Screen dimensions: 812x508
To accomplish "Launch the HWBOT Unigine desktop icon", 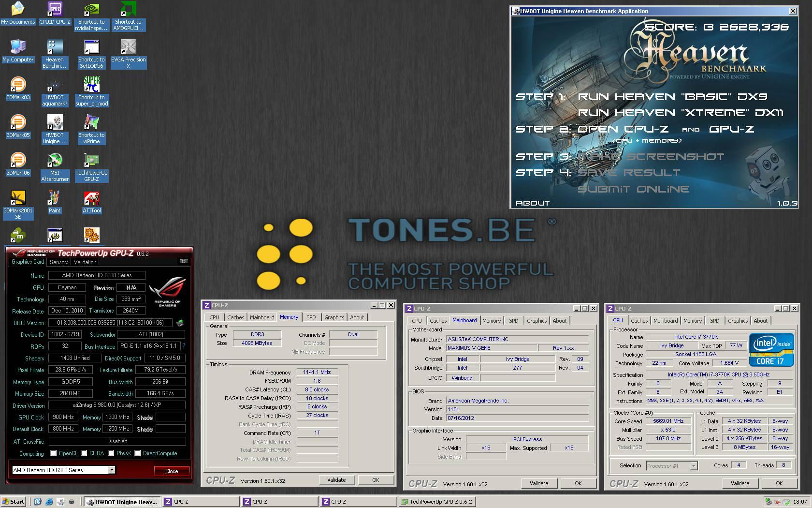I will point(55,129).
